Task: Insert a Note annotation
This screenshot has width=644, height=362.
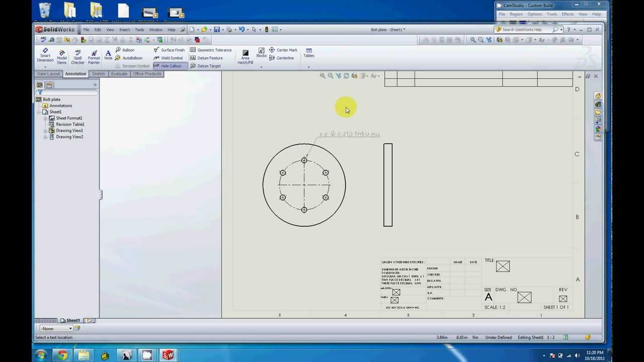Action: coord(108,55)
